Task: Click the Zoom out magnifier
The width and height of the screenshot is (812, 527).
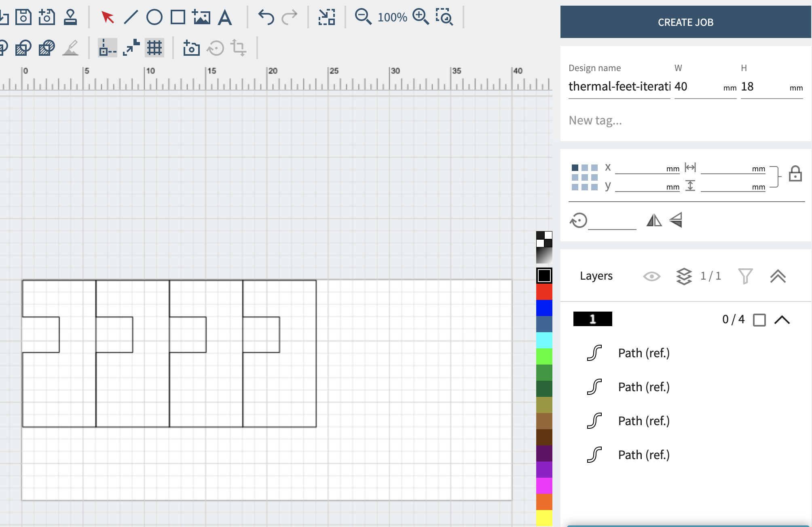Action: pos(363,17)
